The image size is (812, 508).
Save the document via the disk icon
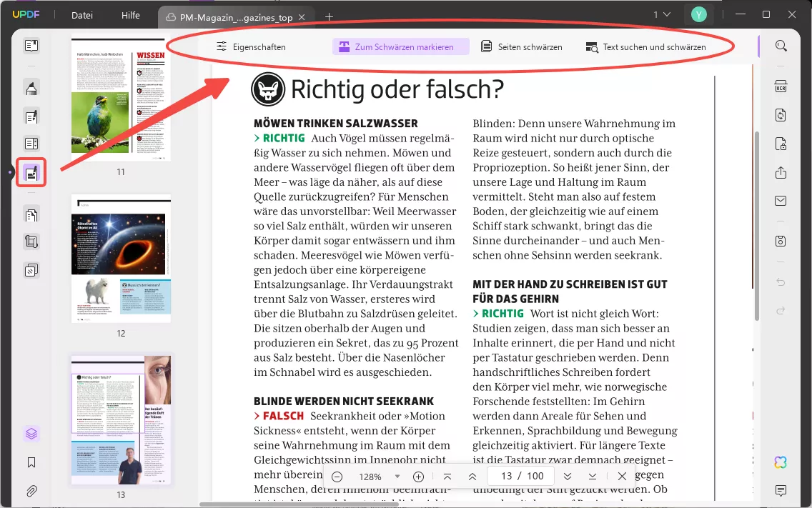[x=781, y=241]
